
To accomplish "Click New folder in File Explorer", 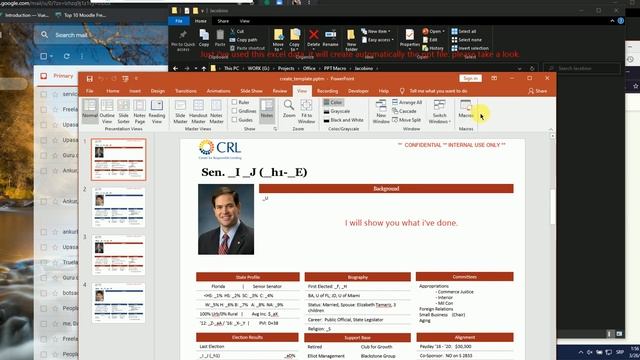I will (351, 40).
